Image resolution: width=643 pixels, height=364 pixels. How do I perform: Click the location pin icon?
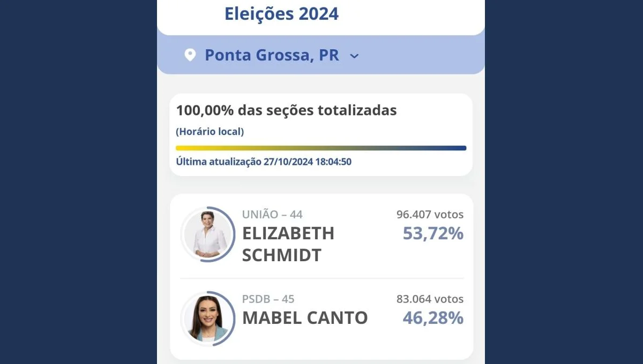[190, 55]
